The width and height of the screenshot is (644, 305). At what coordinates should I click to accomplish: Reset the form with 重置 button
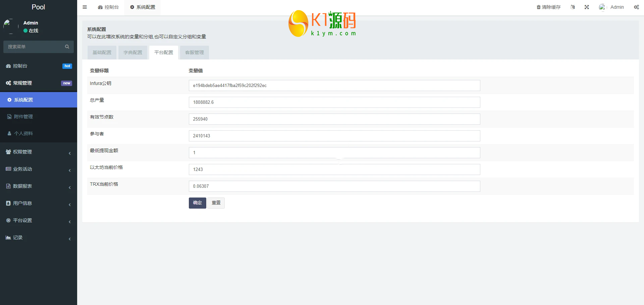click(x=216, y=203)
